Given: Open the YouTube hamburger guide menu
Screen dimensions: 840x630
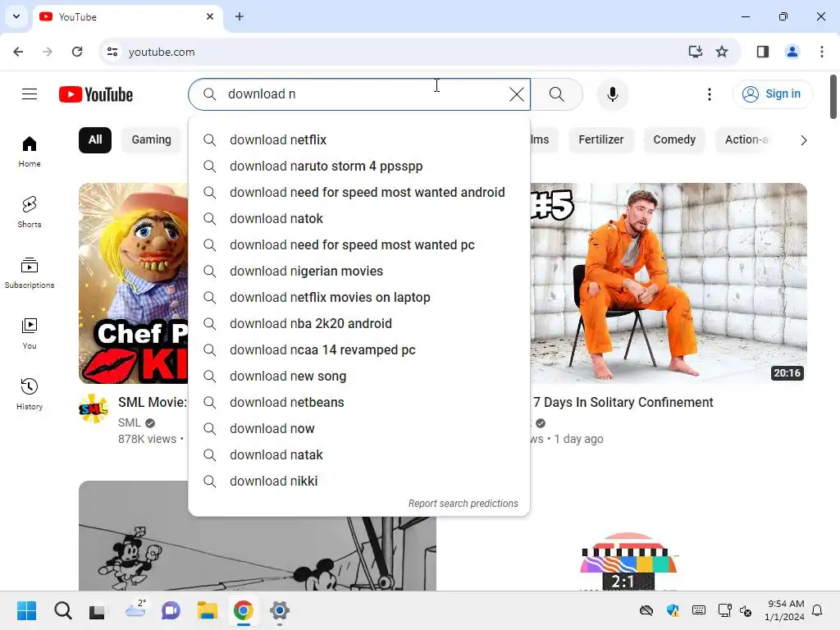Looking at the screenshot, I should pos(30,94).
